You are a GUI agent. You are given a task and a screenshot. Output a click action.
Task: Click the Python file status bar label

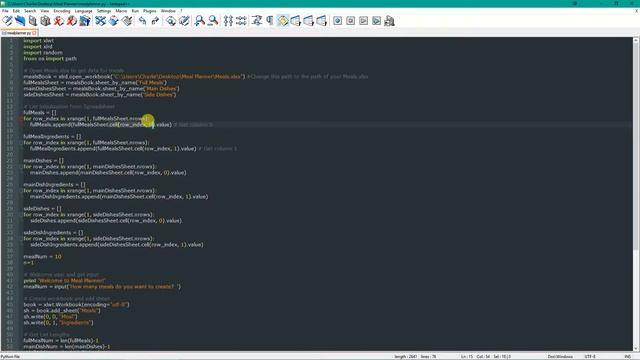point(11,357)
